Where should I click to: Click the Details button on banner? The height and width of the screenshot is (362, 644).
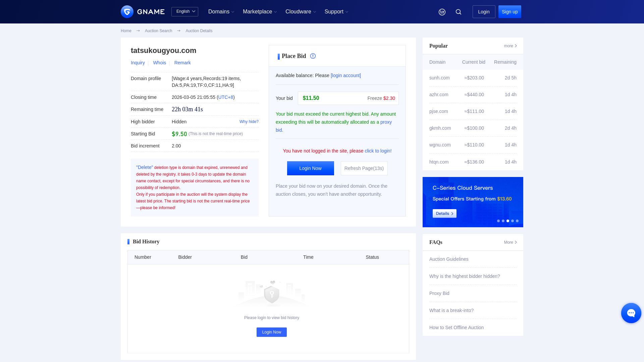coord(444,214)
